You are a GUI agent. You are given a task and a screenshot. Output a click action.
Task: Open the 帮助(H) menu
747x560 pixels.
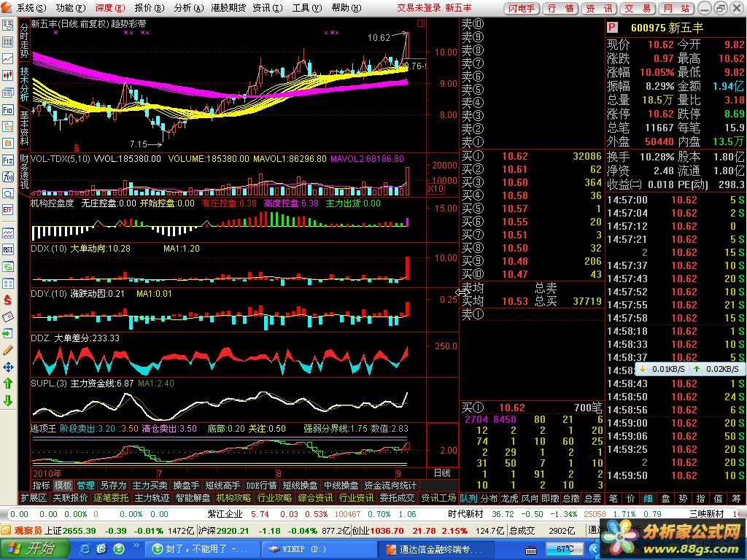pyautogui.click(x=347, y=8)
